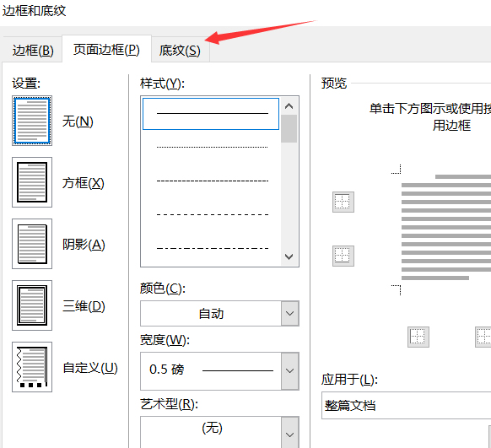Switch to the 底纹(S) shading tab
The height and width of the screenshot is (448, 491).
180,50
